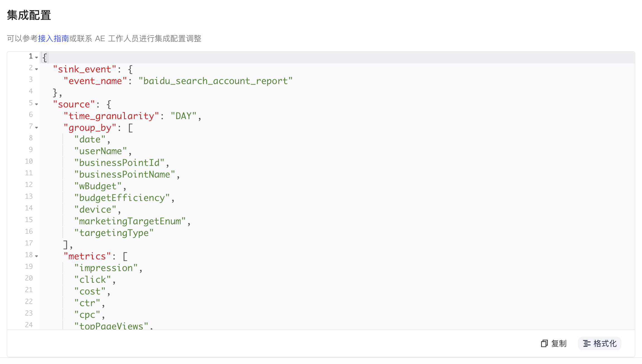Click the "date" entry

coord(90,139)
